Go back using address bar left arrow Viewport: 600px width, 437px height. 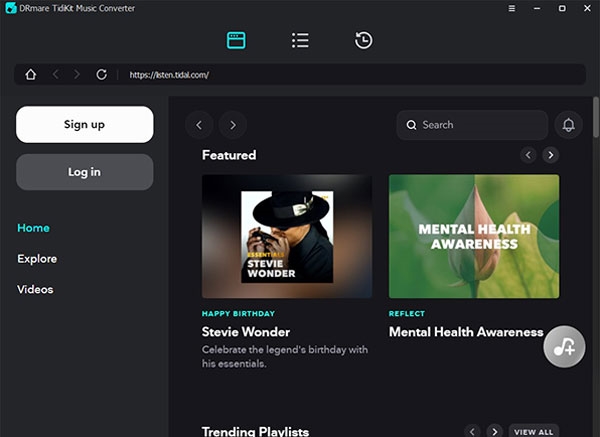tap(55, 74)
